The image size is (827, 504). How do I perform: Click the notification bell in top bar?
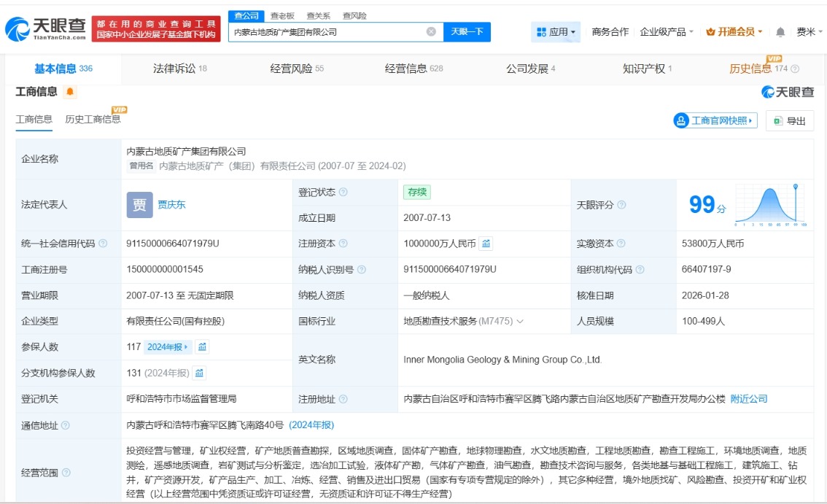tap(780, 32)
